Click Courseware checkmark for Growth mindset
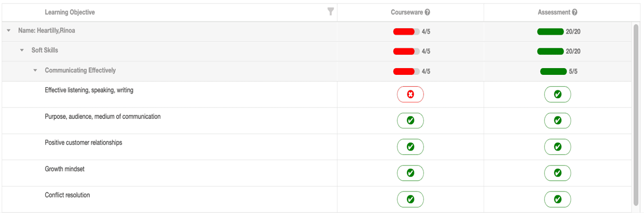Viewport: 644px width, 213px height. coord(410,173)
